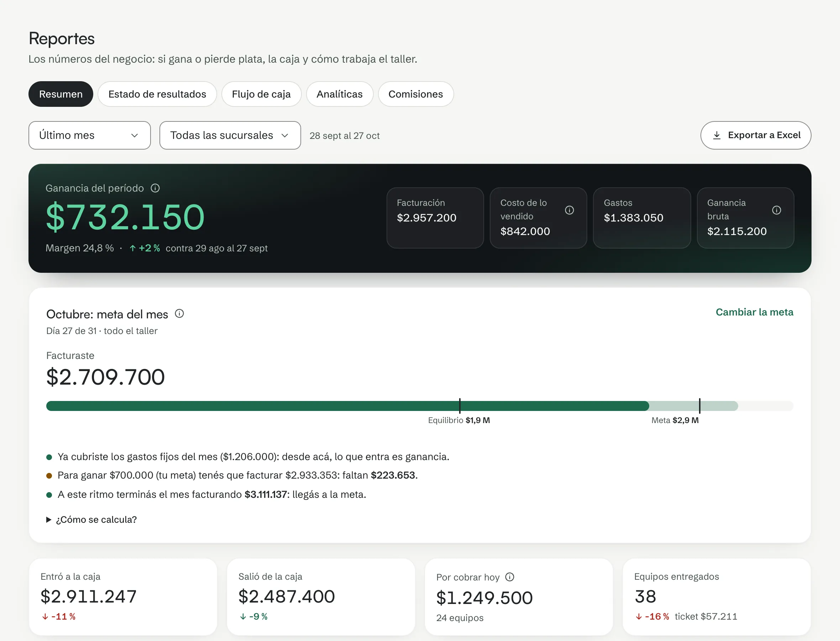Click Día 27 de 31 subtitle
Screen dimensions: 840x641
click(x=102, y=331)
